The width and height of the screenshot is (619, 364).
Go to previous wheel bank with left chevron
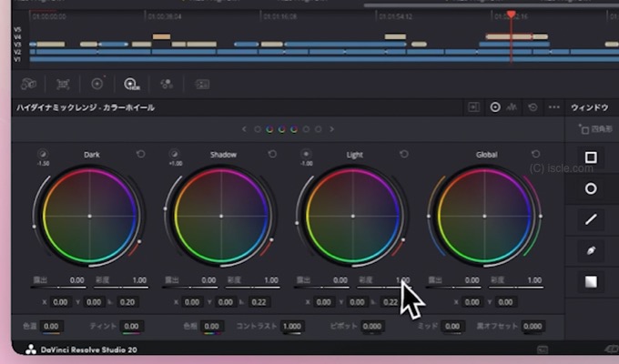tap(244, 129)
